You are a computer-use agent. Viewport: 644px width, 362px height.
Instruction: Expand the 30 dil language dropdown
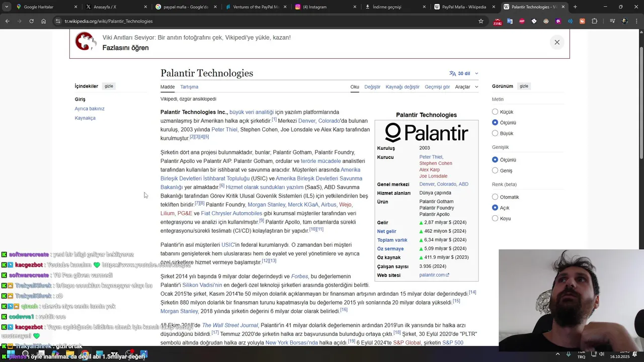click(464, 73)
